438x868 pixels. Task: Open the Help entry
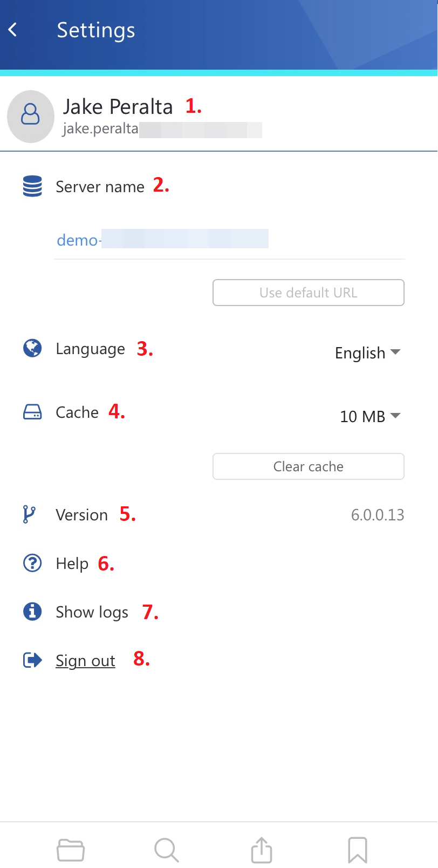(x=72, y=564)
